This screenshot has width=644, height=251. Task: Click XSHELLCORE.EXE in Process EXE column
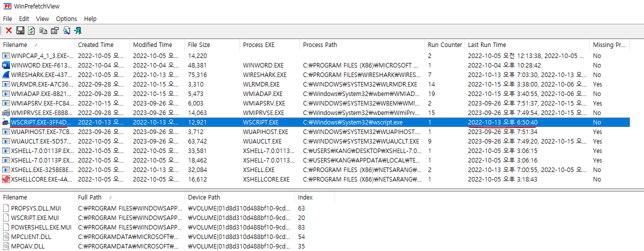point(266,179)
